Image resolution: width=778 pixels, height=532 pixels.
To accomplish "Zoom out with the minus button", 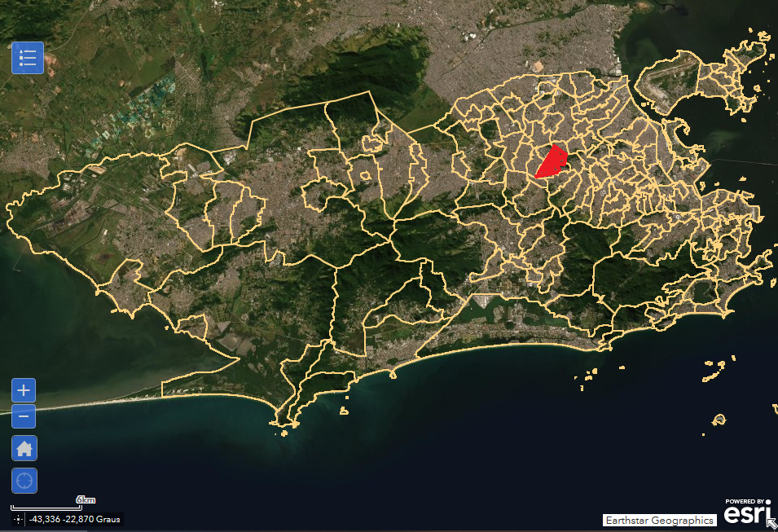I will click(24, 417).
